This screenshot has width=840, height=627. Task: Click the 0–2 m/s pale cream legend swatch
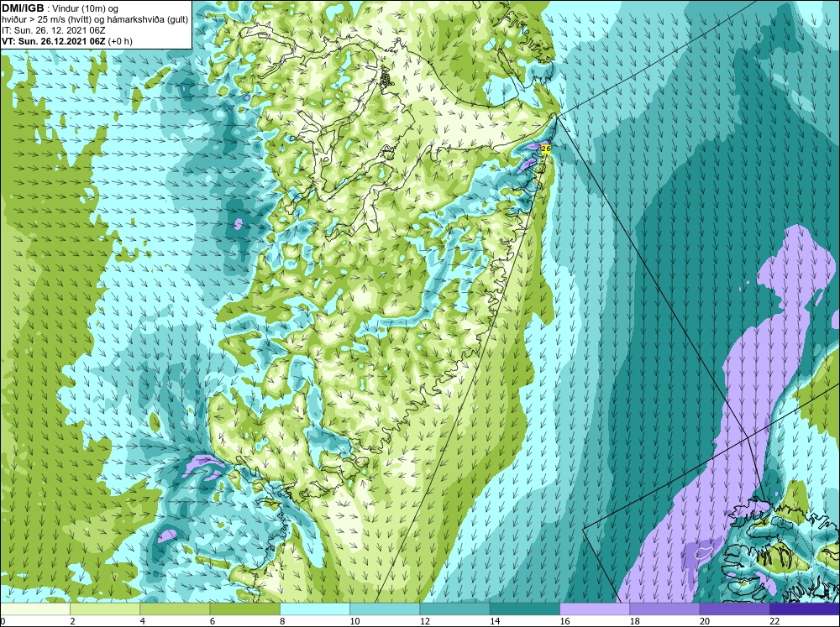coord(34,609)
